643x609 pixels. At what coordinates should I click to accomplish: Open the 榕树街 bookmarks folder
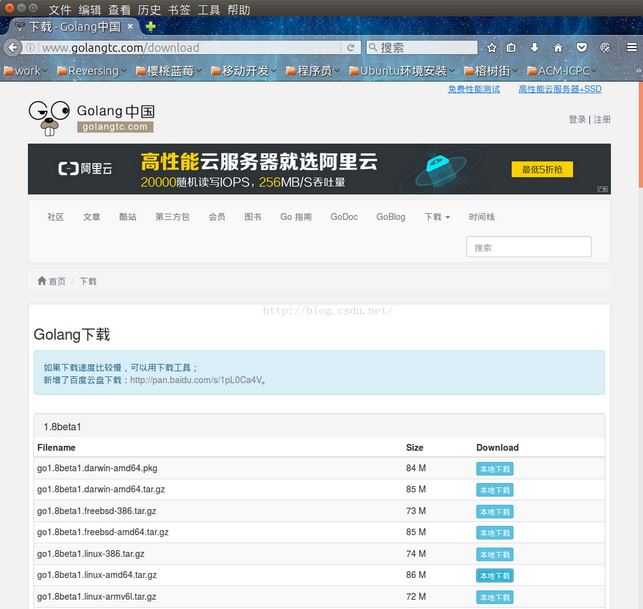pos(490,71)
